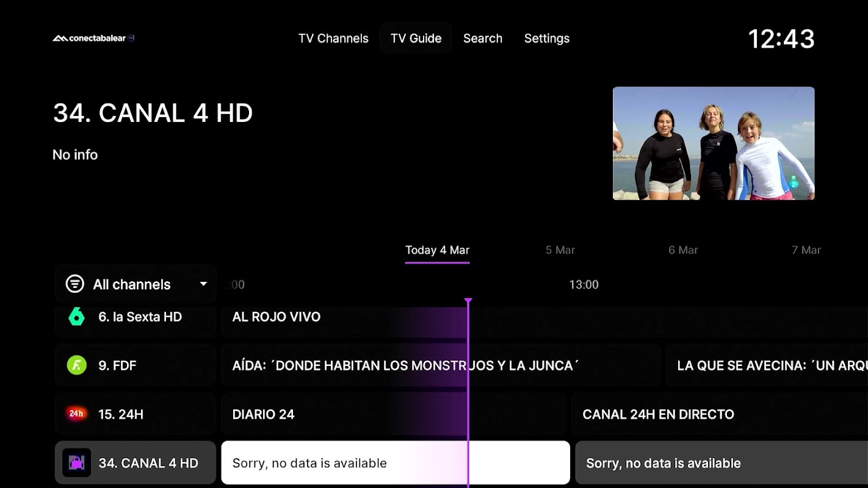Select the highlighted white no data slot

pyautogui.click(x=396, y=463)
